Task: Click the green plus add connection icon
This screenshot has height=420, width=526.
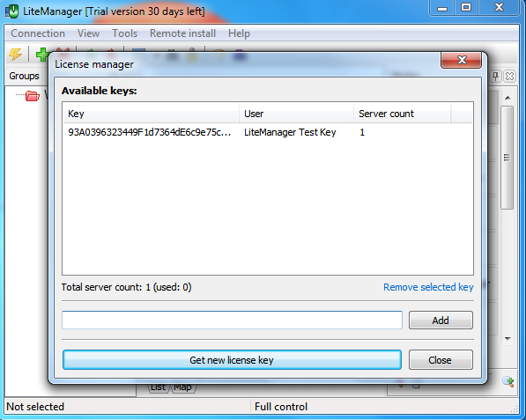Action: point(42,55)
